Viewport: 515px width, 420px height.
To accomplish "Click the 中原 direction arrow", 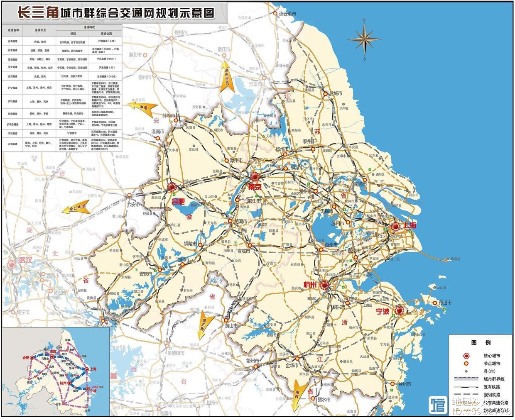I will click(142, 107).
